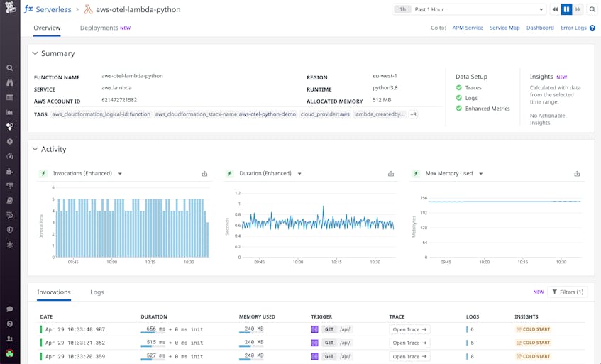Click the lightning icon beside Max Memory Used
Screen dimensions: 601x364
click(416, 174)
